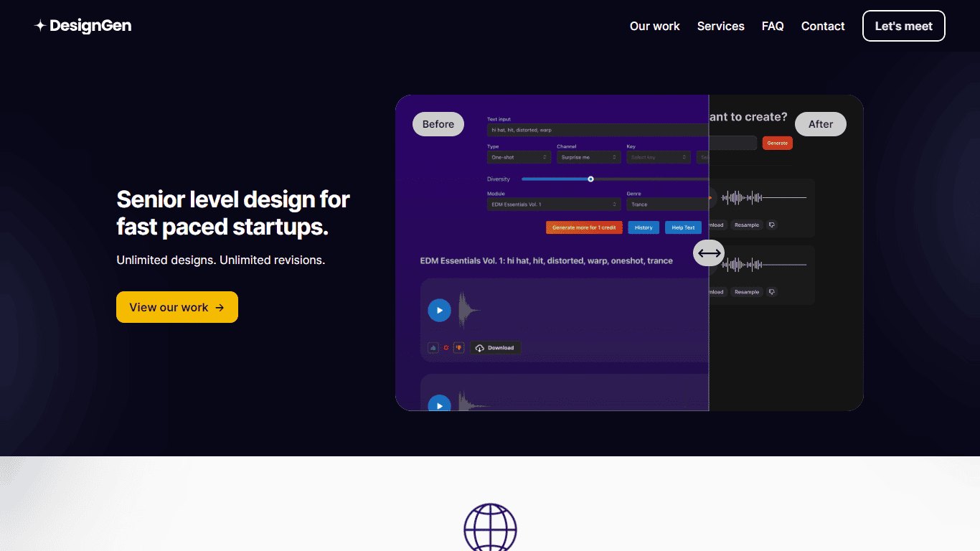
Task: Click the Diversity slider handle
Action: [590, 179]
